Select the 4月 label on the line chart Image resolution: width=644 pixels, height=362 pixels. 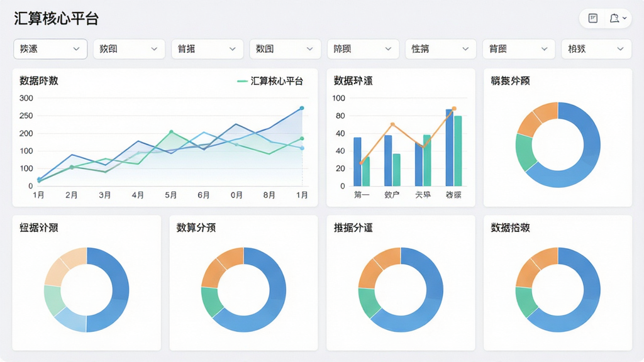pos(138,195)
